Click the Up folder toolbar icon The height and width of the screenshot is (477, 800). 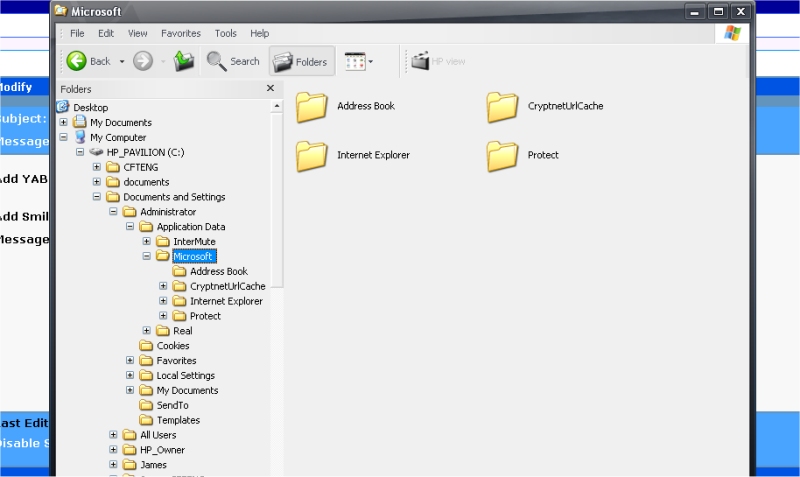[183, 61]
